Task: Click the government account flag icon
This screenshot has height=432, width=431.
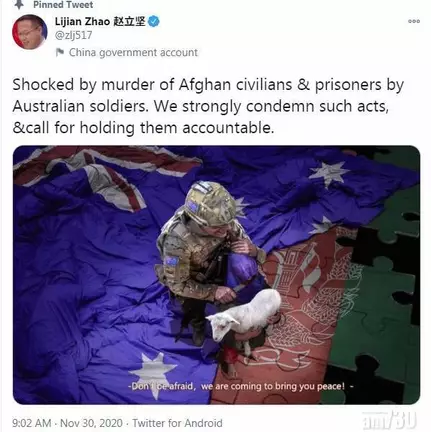Action: pyautogui.click(x=60, y=52)
